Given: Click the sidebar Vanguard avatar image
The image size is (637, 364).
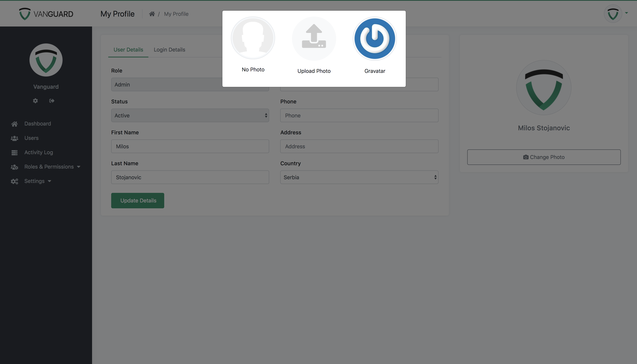Looking at the screenshot, I should tap(46, 60).
